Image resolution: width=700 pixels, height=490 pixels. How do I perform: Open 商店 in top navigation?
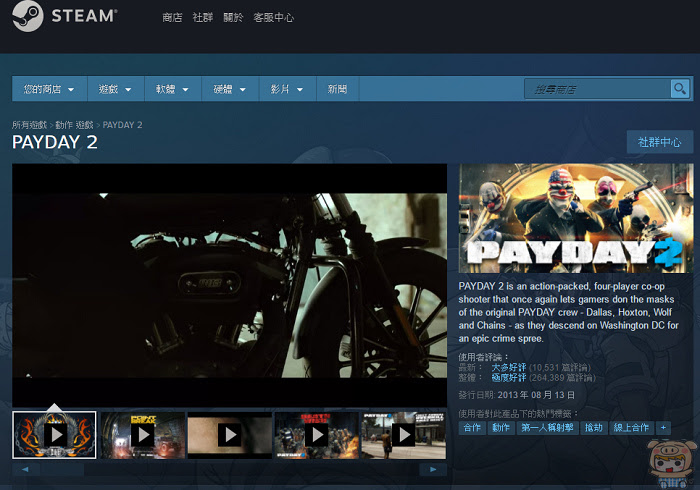point(172,17)
